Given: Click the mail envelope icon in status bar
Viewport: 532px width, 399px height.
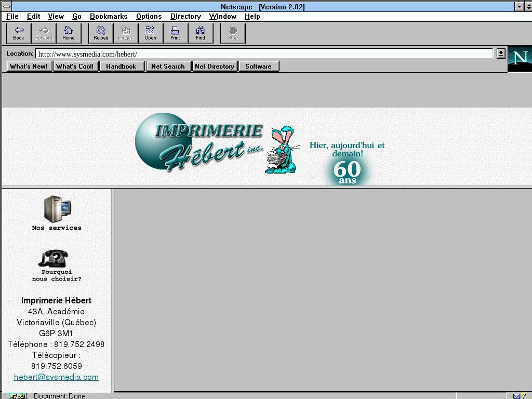Looking at the screenshot, I should coord(516,396).
